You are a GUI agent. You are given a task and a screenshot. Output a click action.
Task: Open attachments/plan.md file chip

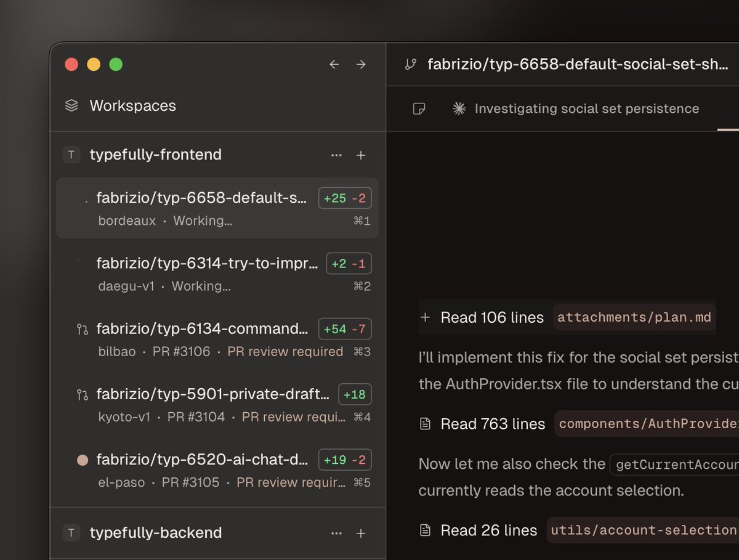pos(634,317)
